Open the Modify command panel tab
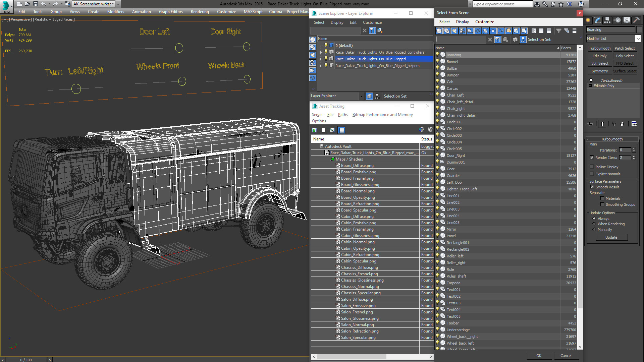 point(598,20)
